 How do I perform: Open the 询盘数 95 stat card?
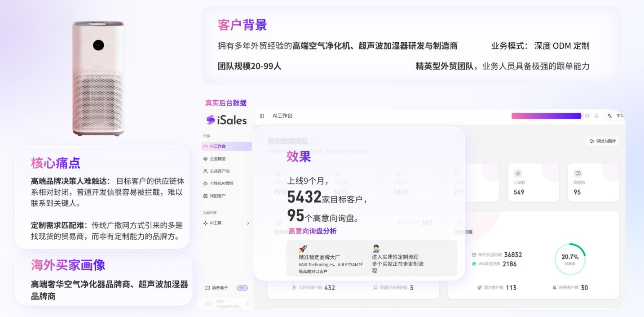click(593, 183)
